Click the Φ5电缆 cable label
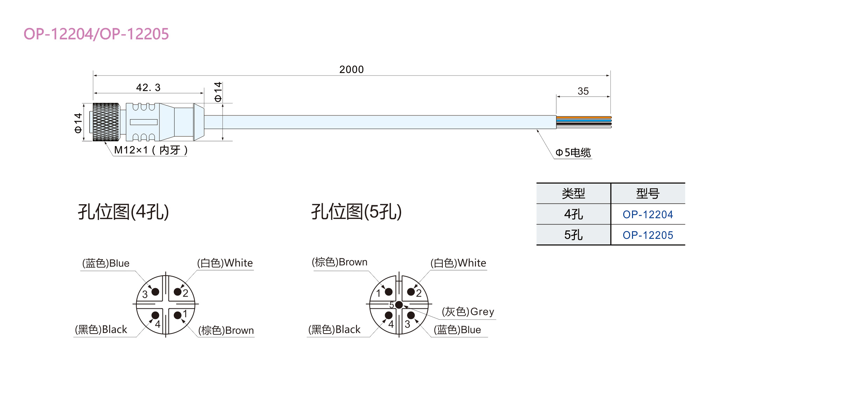The height and width of the screenshot is (413, 868). coord(573,152)
